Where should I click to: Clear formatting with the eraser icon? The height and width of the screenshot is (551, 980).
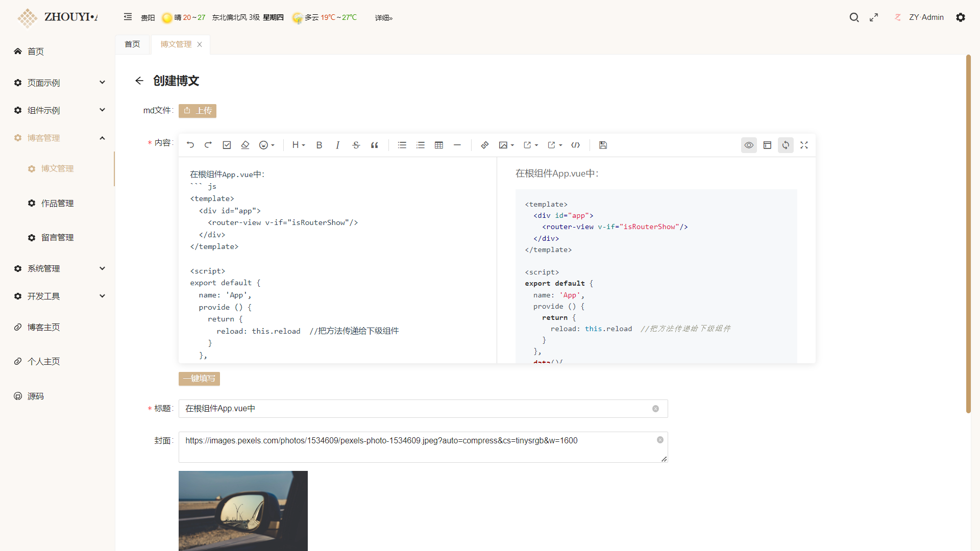245,145
